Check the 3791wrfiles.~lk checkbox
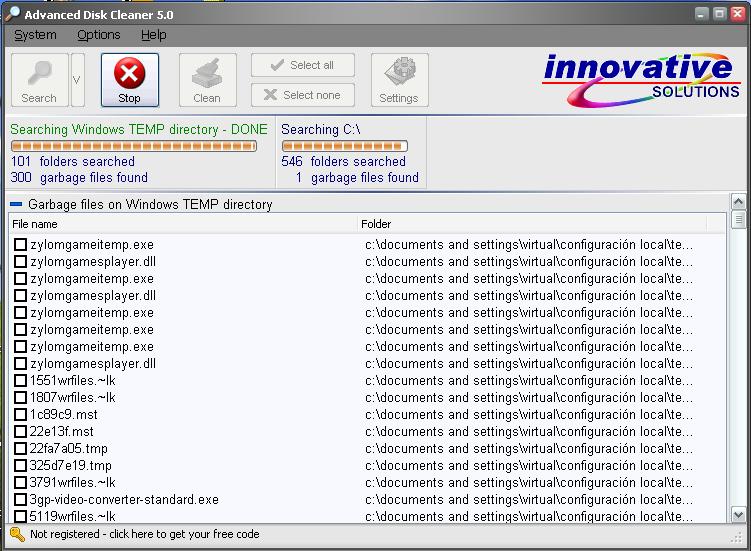751x551 pixels. [20, 482]
